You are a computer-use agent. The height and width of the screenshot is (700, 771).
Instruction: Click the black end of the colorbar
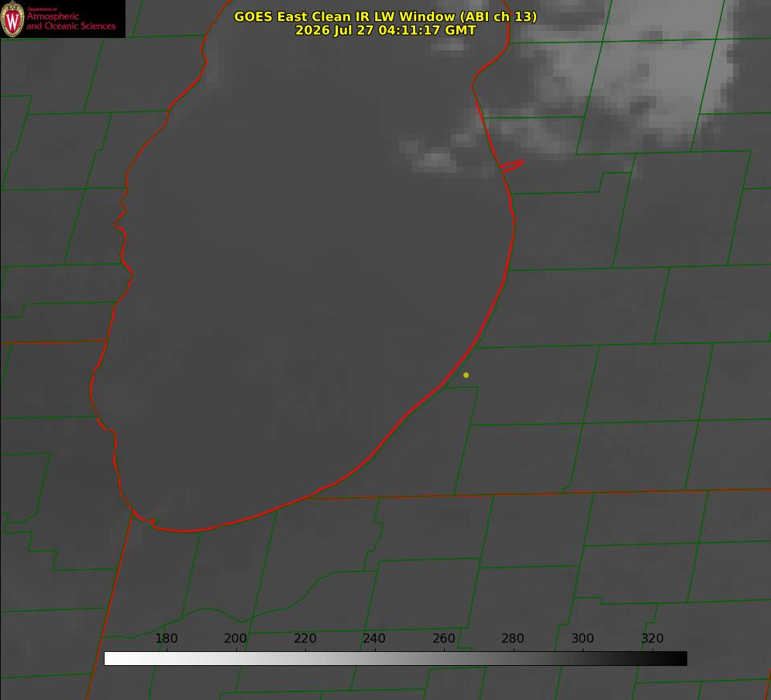[x=677, y=659]
